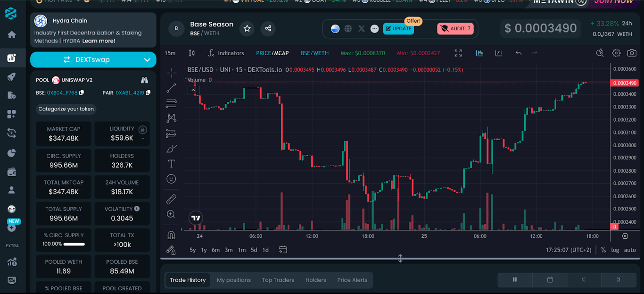644x294 pixels.
Task: Open the candlestick chart type selector
Action: pyautogui.click(x=191, y=53)
